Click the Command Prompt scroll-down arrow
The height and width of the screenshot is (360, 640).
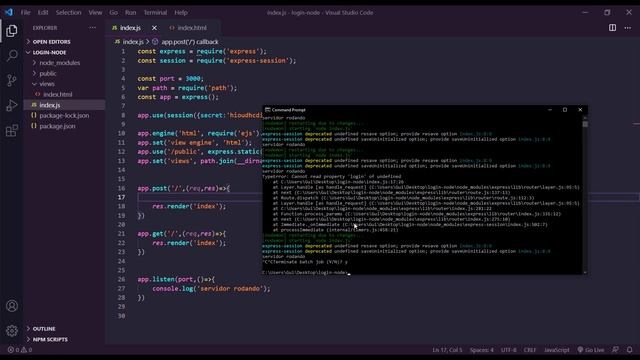585,272
